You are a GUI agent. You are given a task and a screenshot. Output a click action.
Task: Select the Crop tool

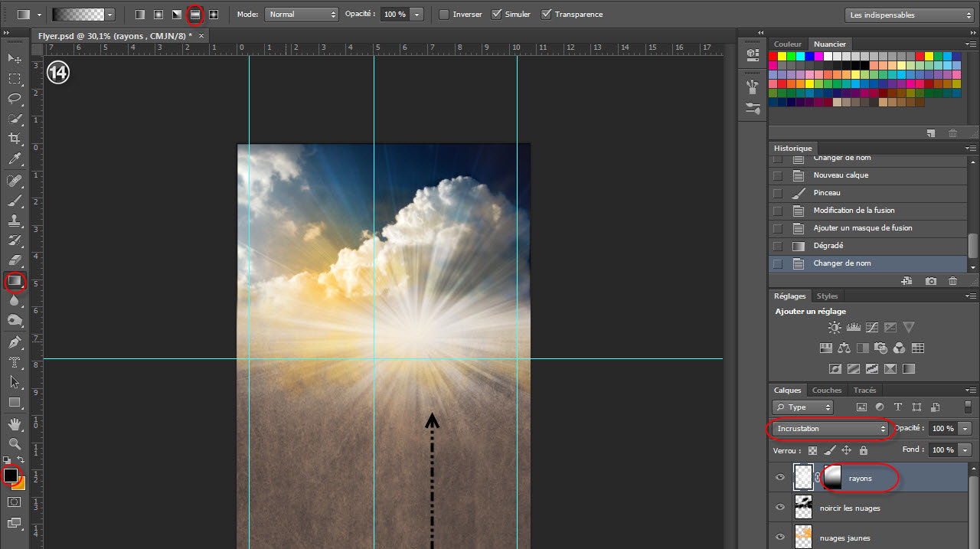pos(15,139)
